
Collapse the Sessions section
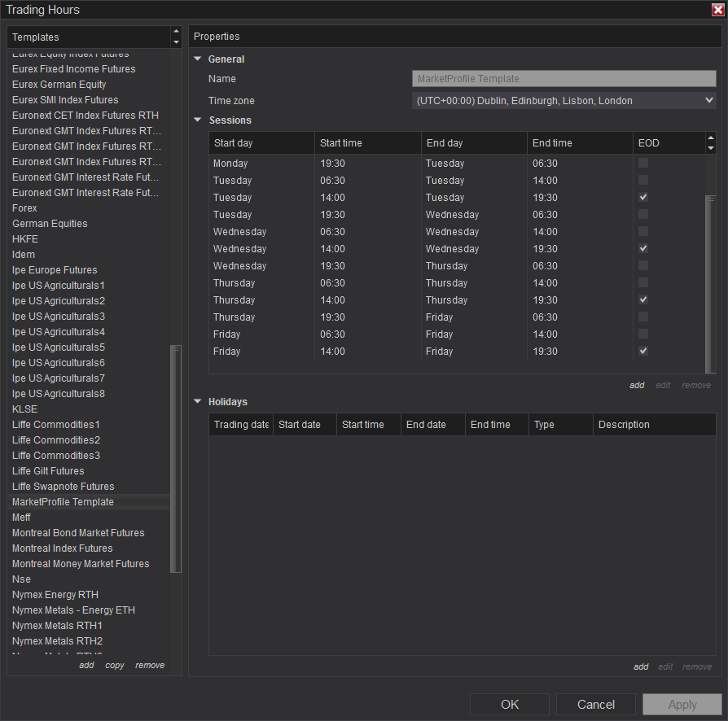tap(198, 120)
